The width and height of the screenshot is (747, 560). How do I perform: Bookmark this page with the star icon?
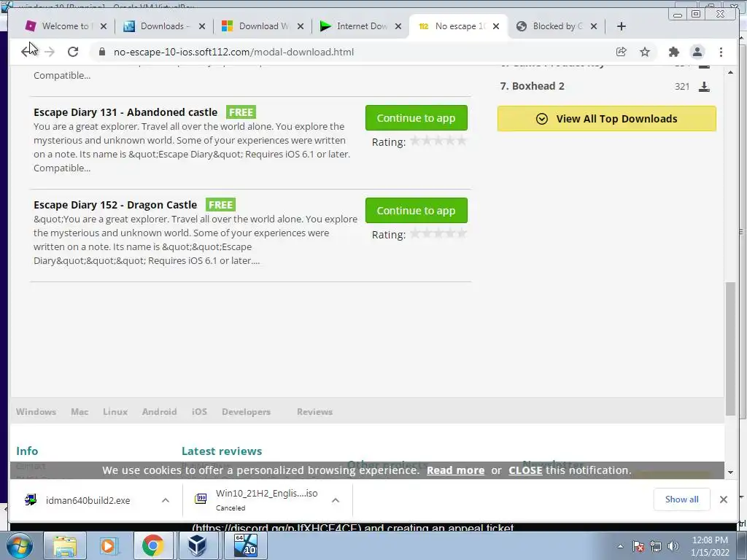pos(645,52)
